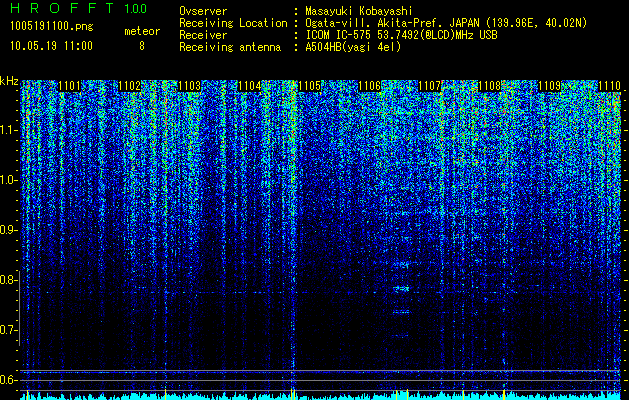
Task: Click the 0.7 kHz frequency axis label
Action: pos(8,330)
